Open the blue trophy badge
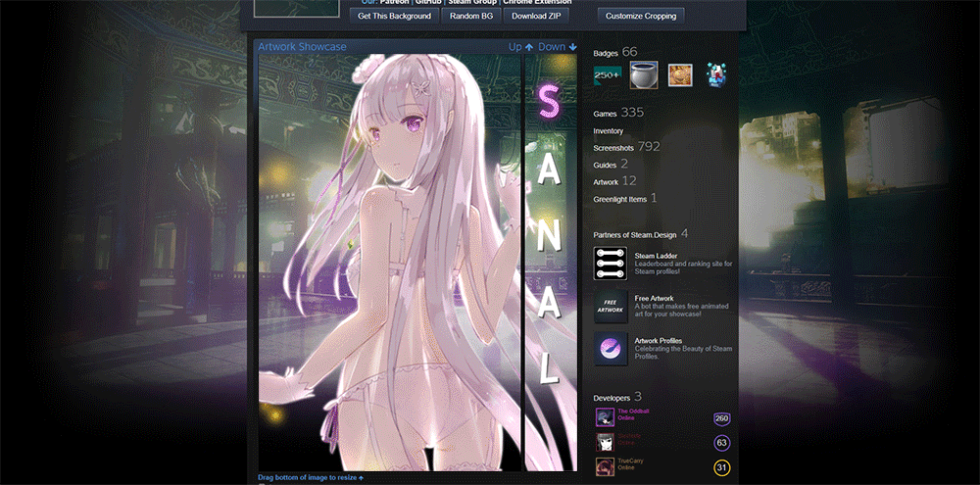This screenshot has height=485, width=980. coord(715,75)
